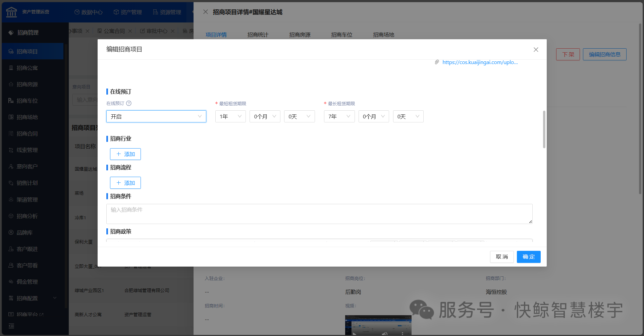Expand the 招商配置 sidebar submenu
The height and width of the screenshot is (336, 644).
tap(55, 298)
